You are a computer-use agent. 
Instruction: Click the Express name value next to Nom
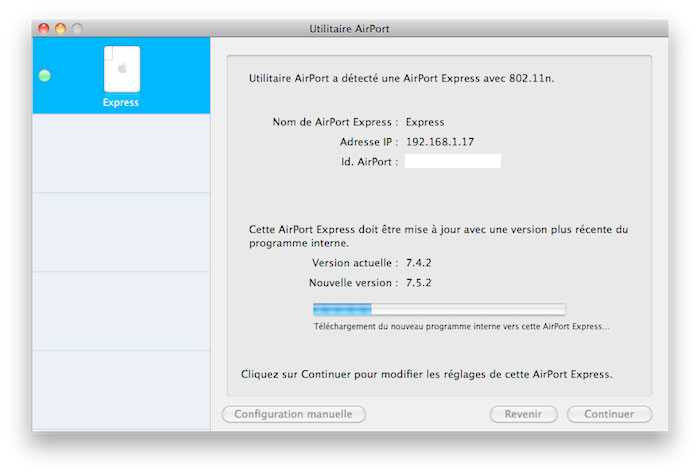click(425, 122)
